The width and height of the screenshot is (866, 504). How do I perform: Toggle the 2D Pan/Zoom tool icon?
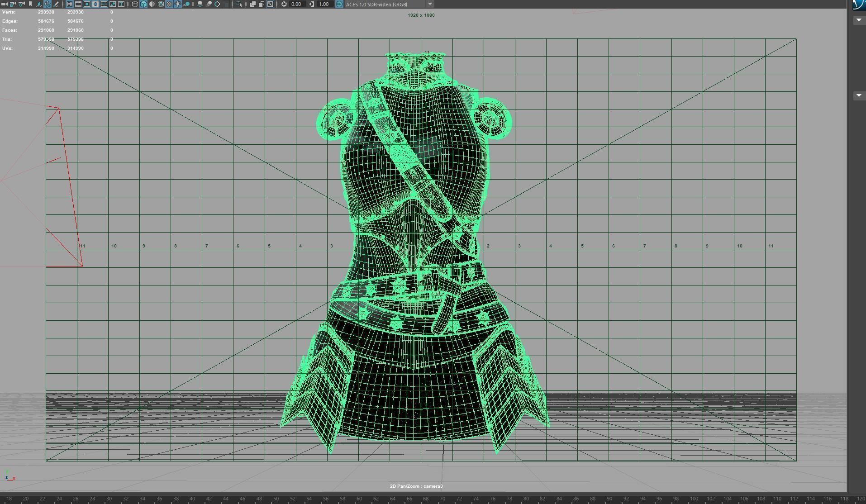coord(48,4)
